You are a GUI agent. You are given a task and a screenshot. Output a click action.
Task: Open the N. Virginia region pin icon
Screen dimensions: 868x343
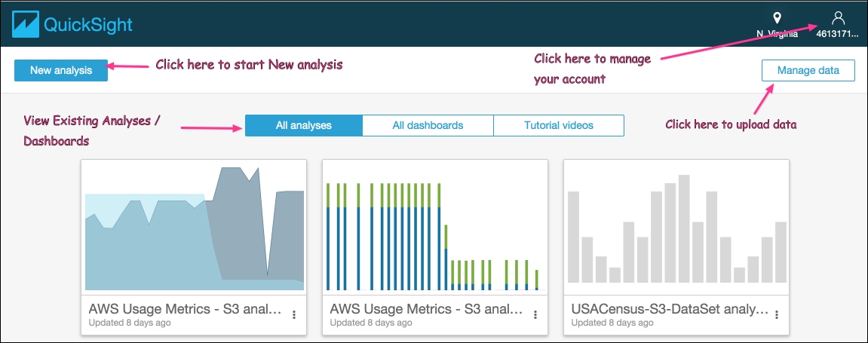coord(778,17)
